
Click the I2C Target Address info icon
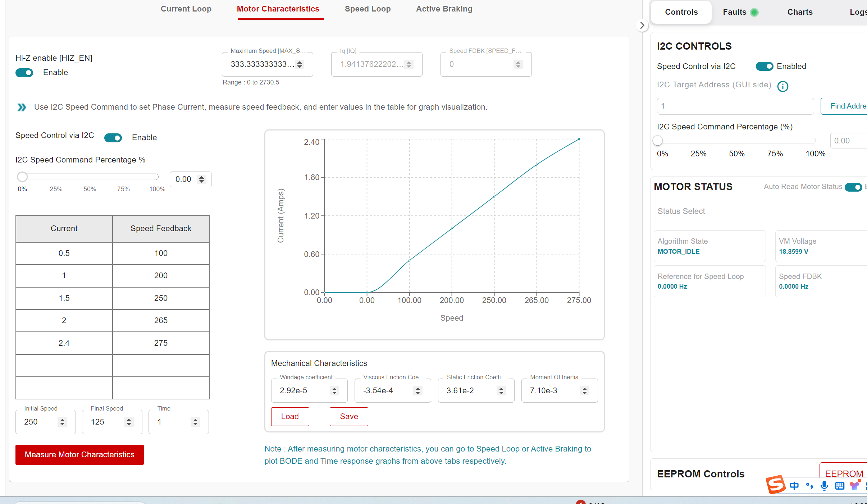click(x=783, y=86)
